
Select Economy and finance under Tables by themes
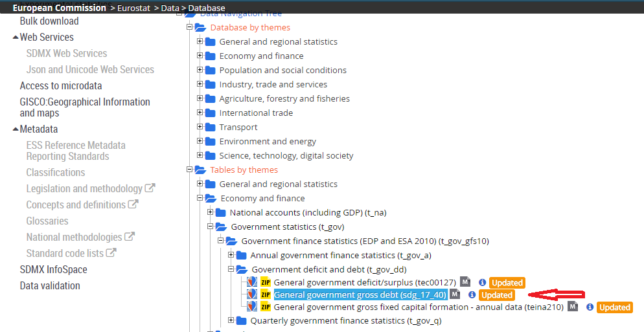tap(263, 198)
